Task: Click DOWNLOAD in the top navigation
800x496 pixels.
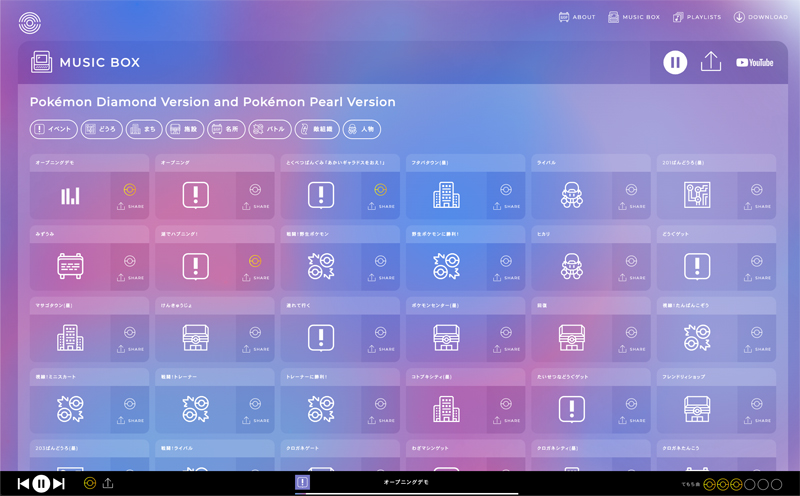Action: 761,17
